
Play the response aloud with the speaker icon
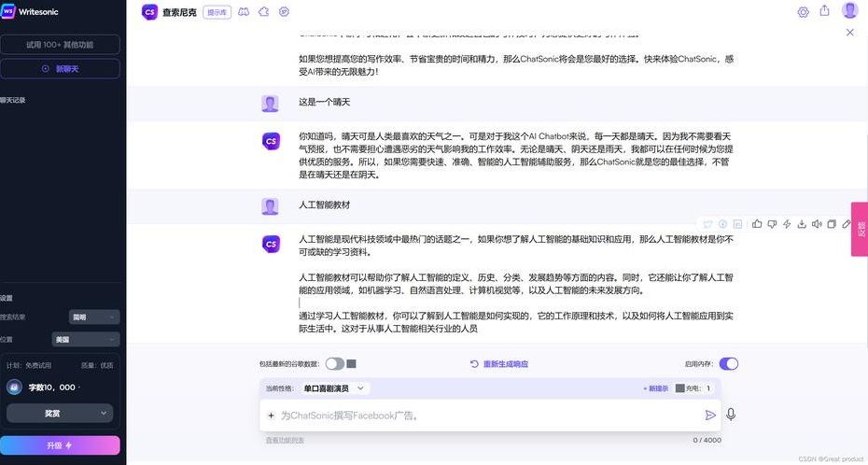(x=817, y=224)
